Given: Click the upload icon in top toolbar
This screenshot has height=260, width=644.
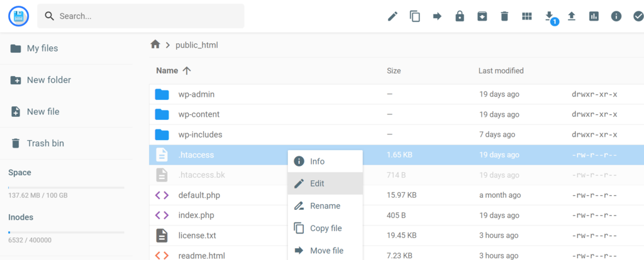Looking at the screenshot, I should point(572,16).
